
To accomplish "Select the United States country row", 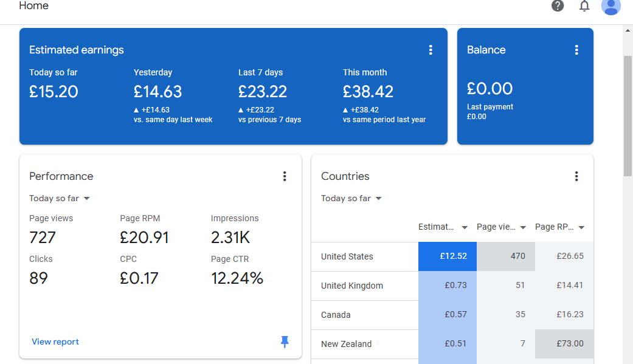I will coord(347,256).
